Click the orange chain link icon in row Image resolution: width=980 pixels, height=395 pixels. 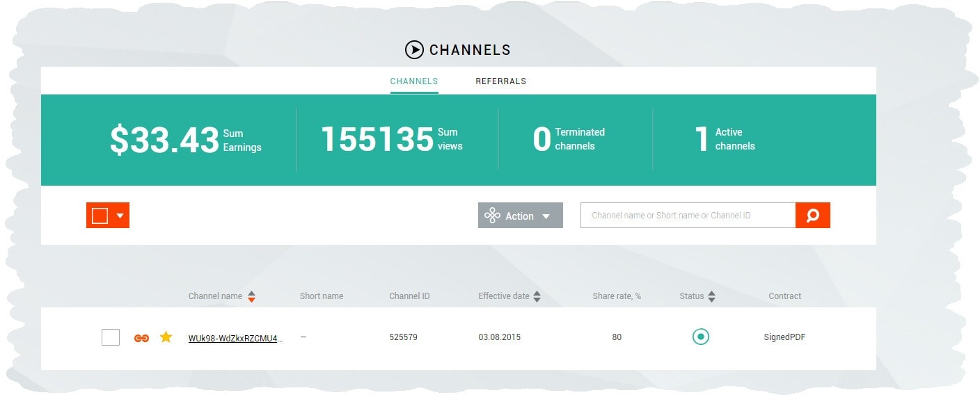141,338
